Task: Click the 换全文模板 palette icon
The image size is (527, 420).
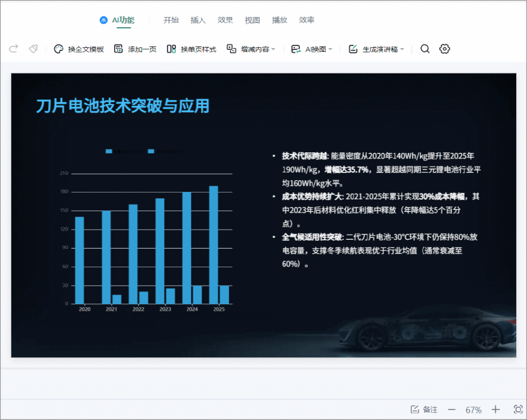Action: (x=59, y=49)
